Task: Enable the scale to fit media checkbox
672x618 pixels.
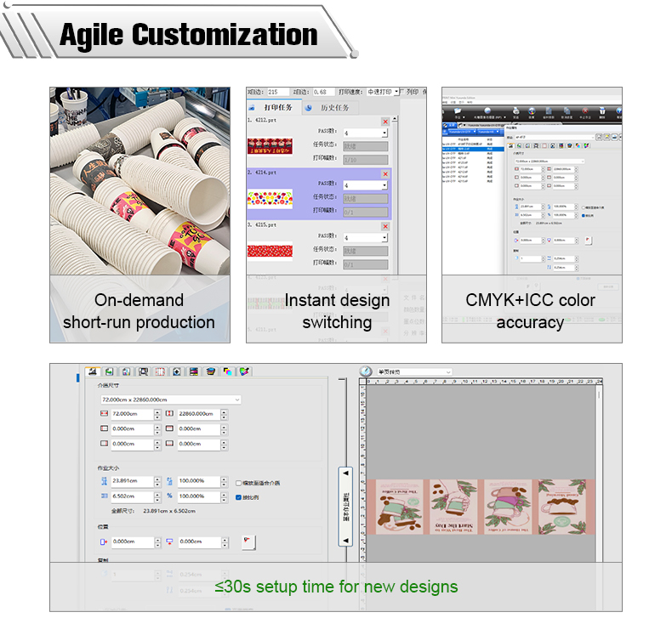Action: [239, 483]
